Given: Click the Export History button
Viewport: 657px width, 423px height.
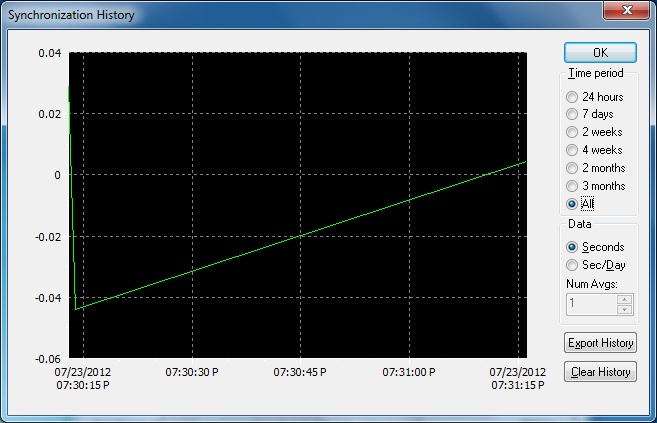Looking at the screenshot, I should (x=600, y=343).
